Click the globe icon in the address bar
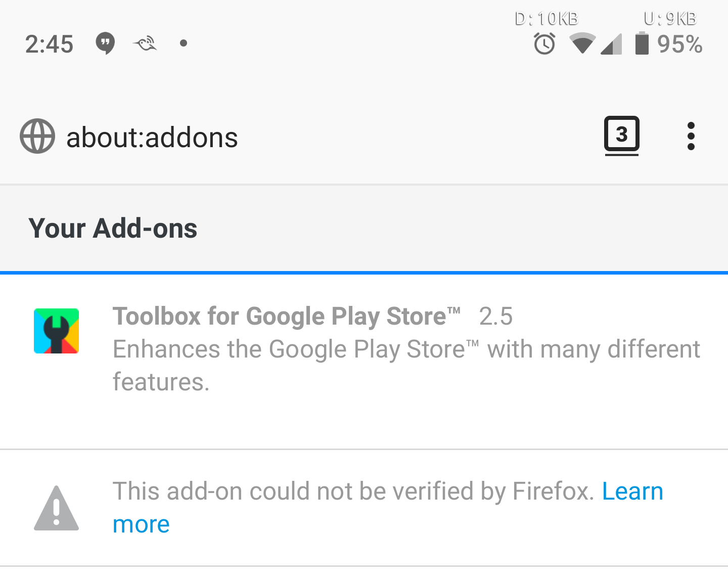 (37, 136)
